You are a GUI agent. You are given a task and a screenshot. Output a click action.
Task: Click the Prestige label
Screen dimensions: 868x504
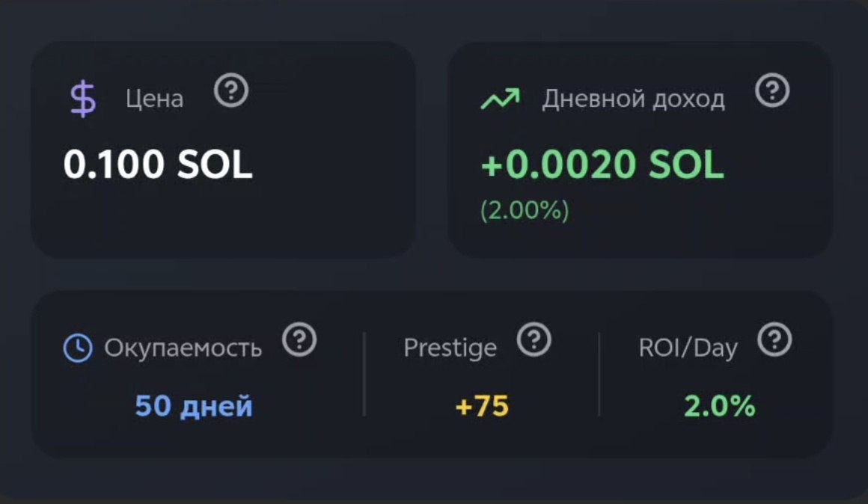[x=450, y=348]
